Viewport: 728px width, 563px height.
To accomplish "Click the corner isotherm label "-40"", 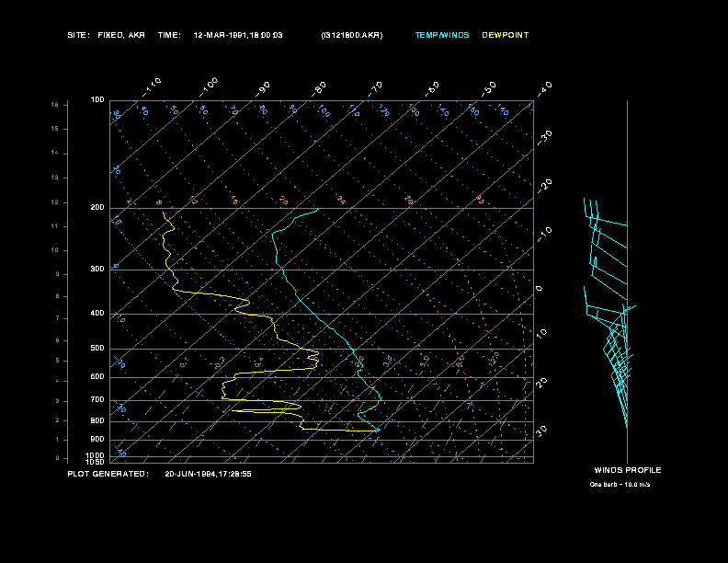I will [544, 88].
